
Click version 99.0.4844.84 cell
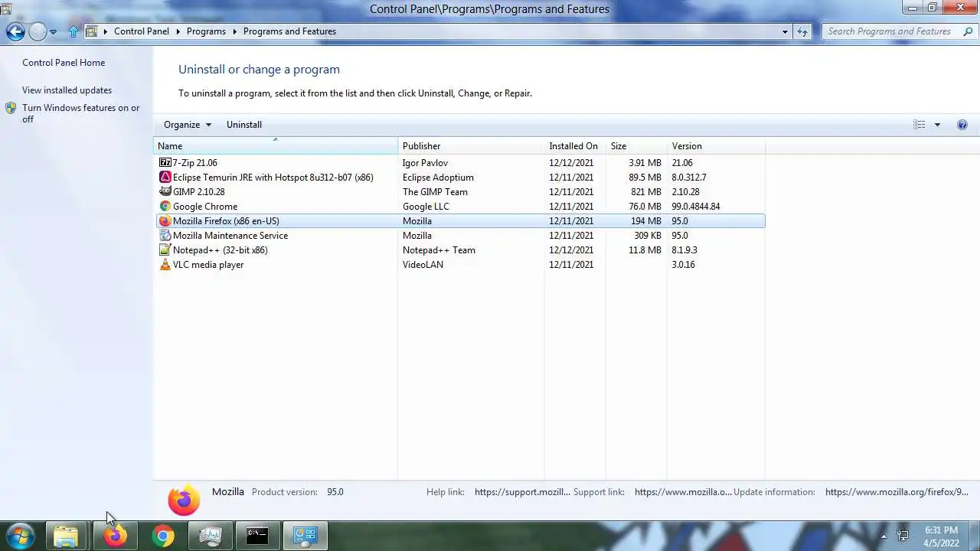pyautogui.click(x=696, y=207)
